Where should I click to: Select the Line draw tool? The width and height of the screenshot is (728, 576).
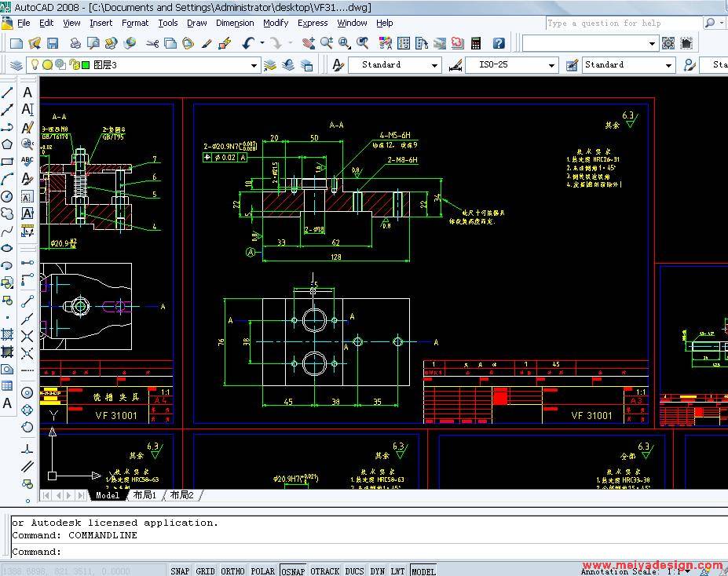7,93
